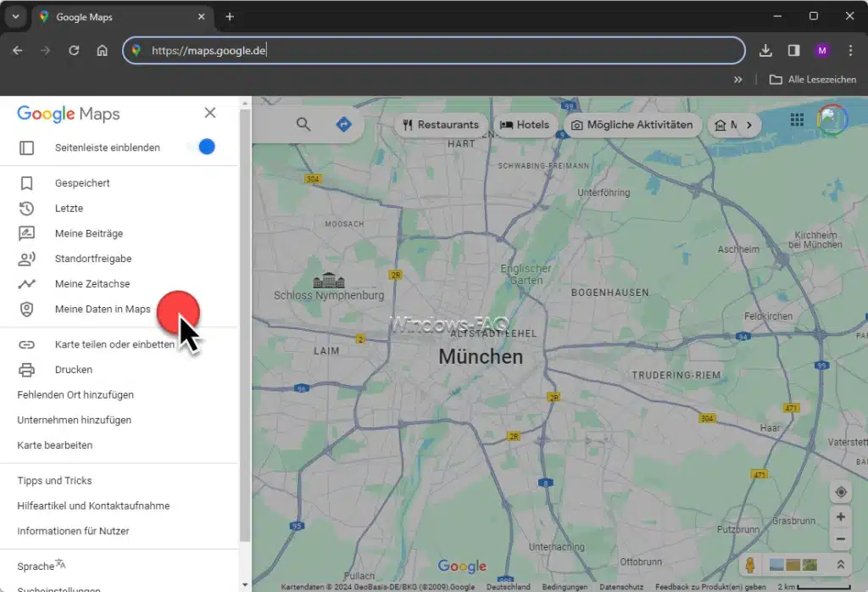Image resolution: width=868 pixels, height=592 pixels.
Task: Open the Google account profile picture
Action: pos(832,119)
